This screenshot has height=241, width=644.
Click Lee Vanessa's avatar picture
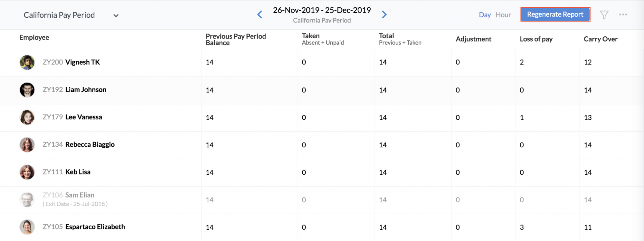27,117
